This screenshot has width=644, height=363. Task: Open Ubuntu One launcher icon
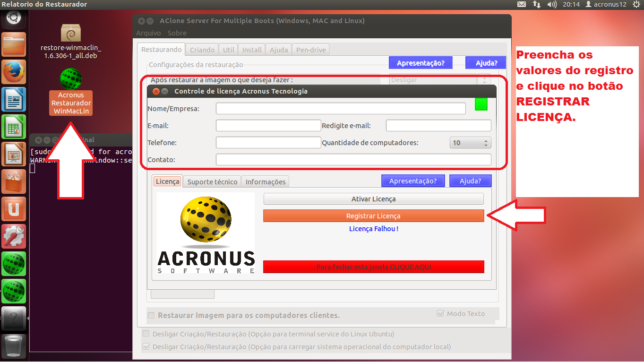click(14, 209)
